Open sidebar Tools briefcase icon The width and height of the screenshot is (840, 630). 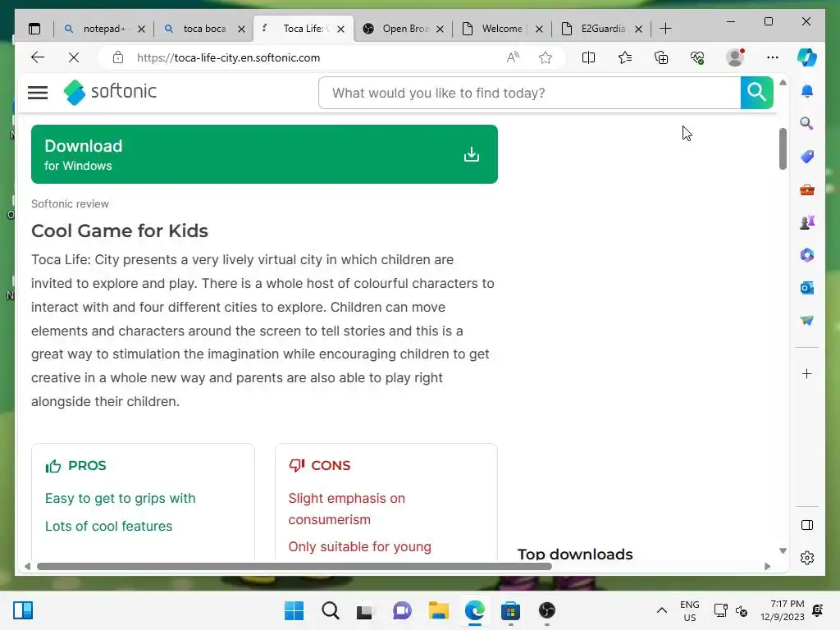click(x=807, y=189)
